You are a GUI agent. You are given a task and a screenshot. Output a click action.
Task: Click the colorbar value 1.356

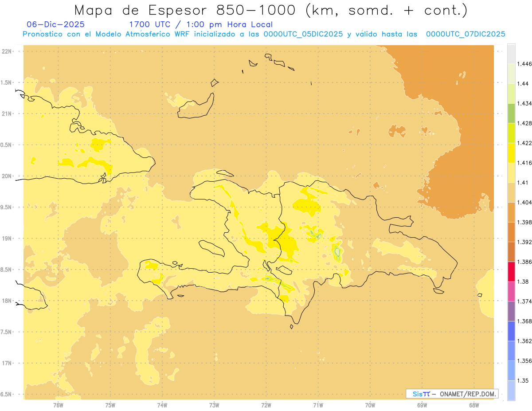(525, 361)
